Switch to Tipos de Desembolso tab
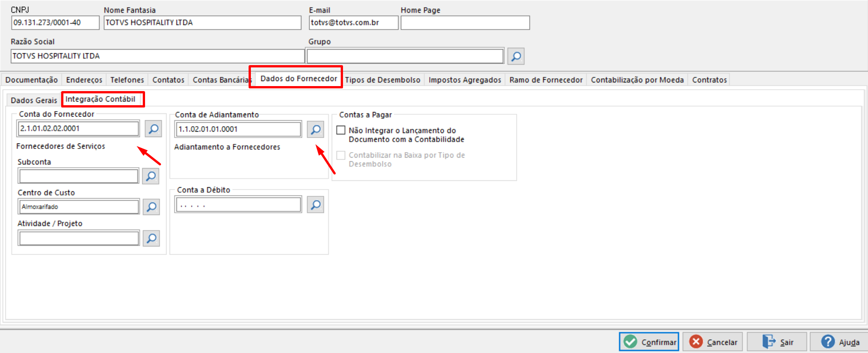 point(382,80)
